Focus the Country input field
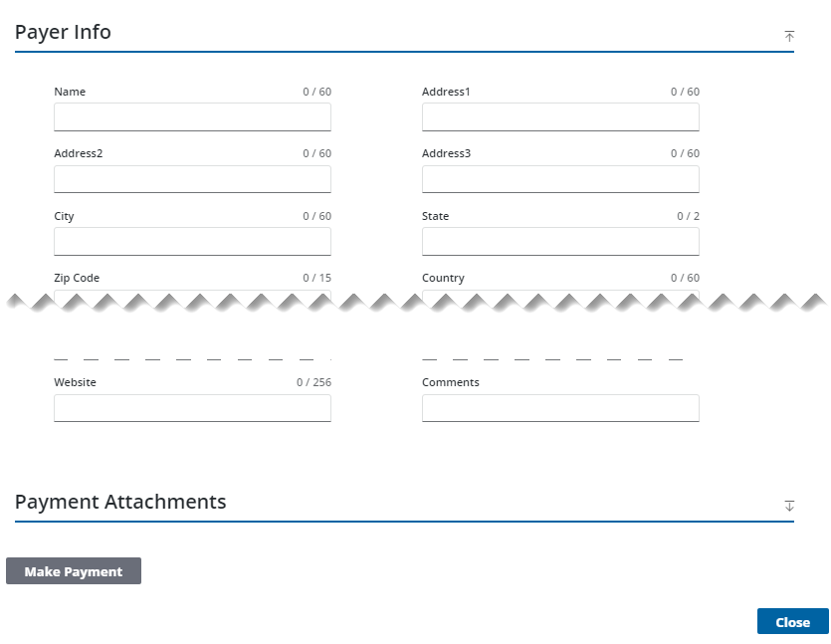 tap(560, 296)
